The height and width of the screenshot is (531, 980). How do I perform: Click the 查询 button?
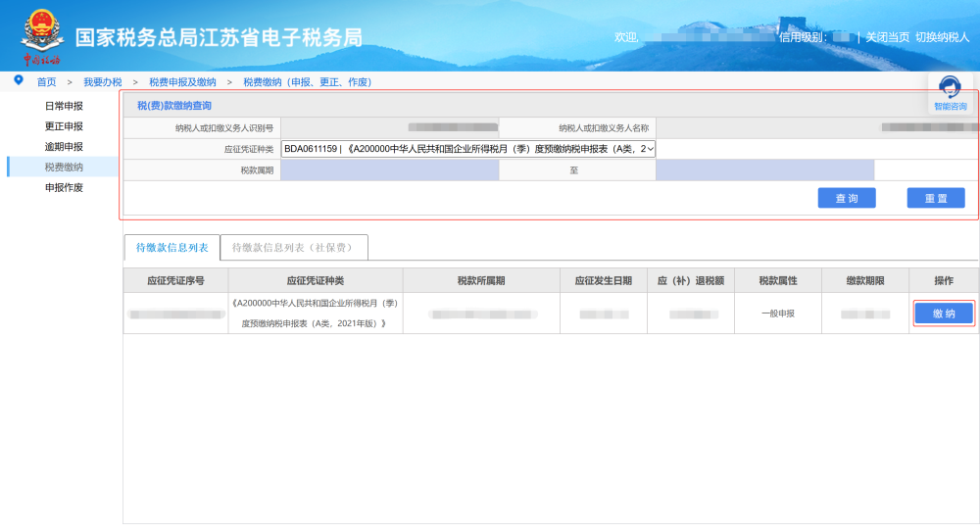(847, 198)
